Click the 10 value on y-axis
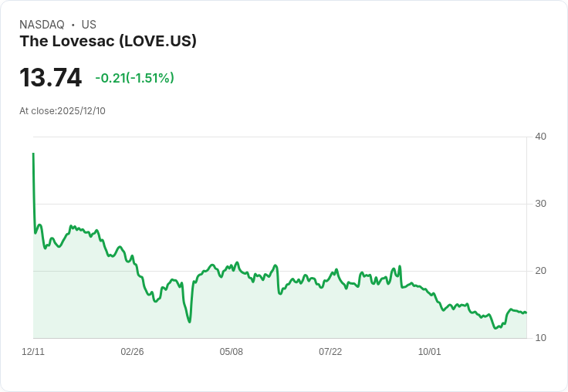The height and width of the screenshot is (392, 568). [541, 338]
